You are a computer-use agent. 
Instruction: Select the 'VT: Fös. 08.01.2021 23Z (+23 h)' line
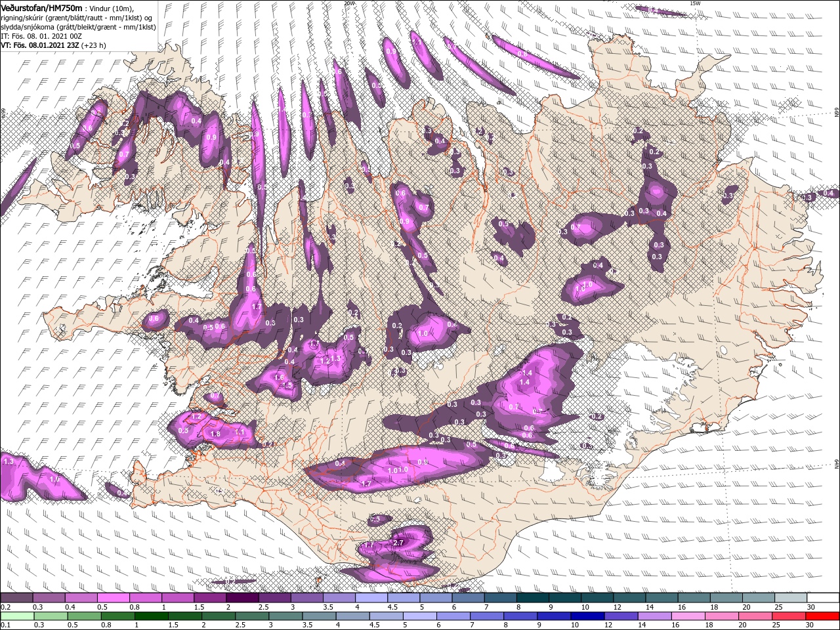(x=53, y=45)
